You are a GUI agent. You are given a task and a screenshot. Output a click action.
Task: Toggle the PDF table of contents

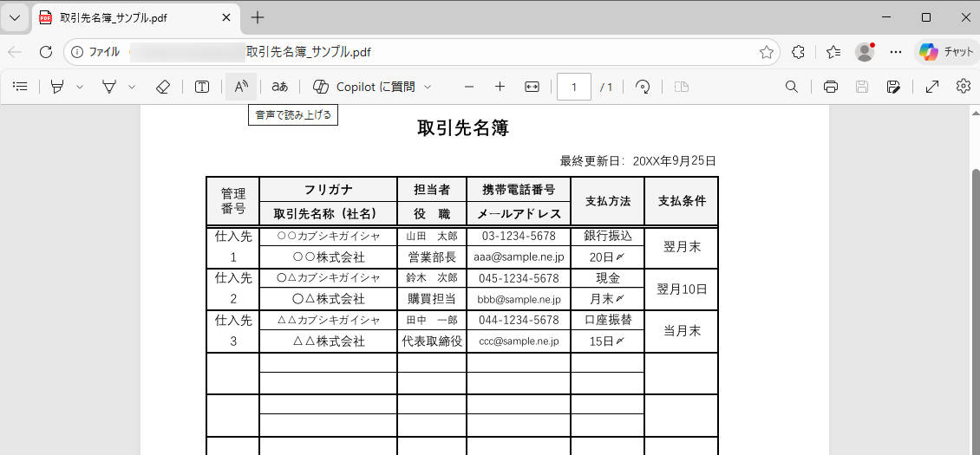(21, 87)
